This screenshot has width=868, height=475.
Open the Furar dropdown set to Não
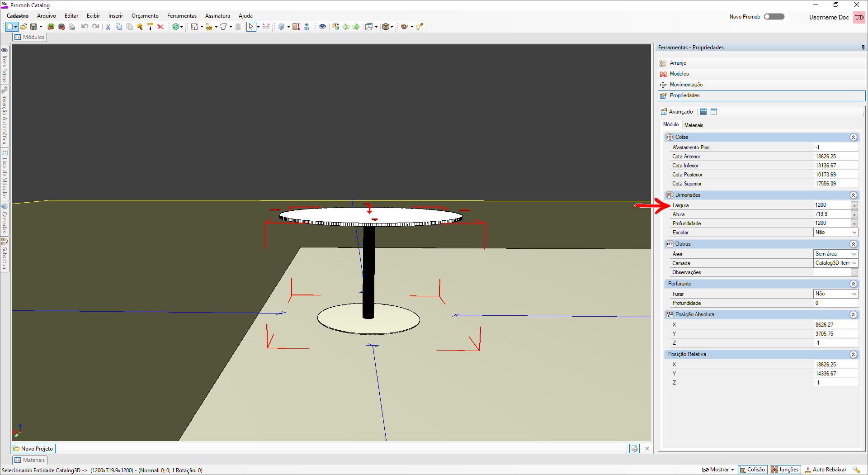pyautogui.click(x=835, y=294)
